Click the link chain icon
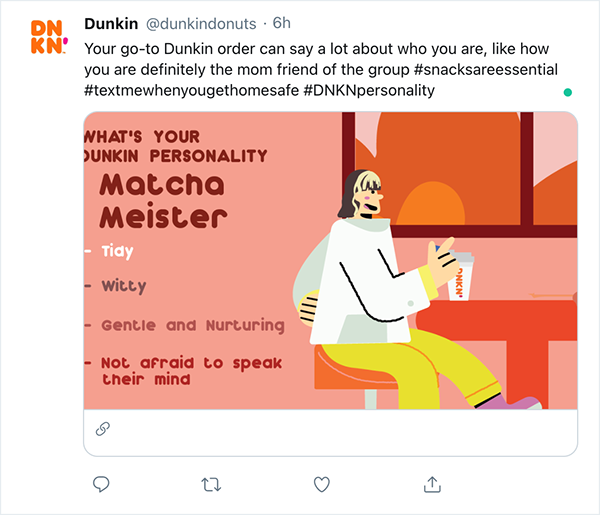Image resolution: width=600 pixels, height=515 pixels. click(x=103, y=429)
